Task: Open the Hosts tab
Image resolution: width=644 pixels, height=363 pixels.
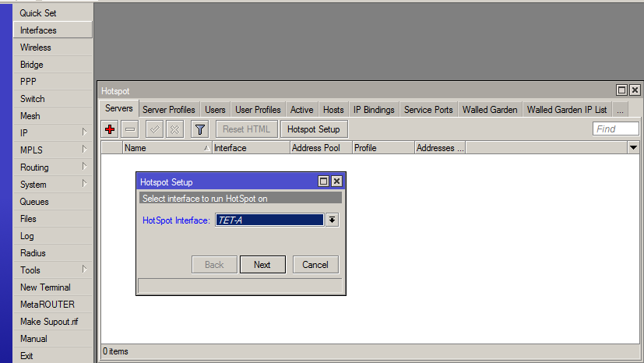Action: (x=333, y=110)
